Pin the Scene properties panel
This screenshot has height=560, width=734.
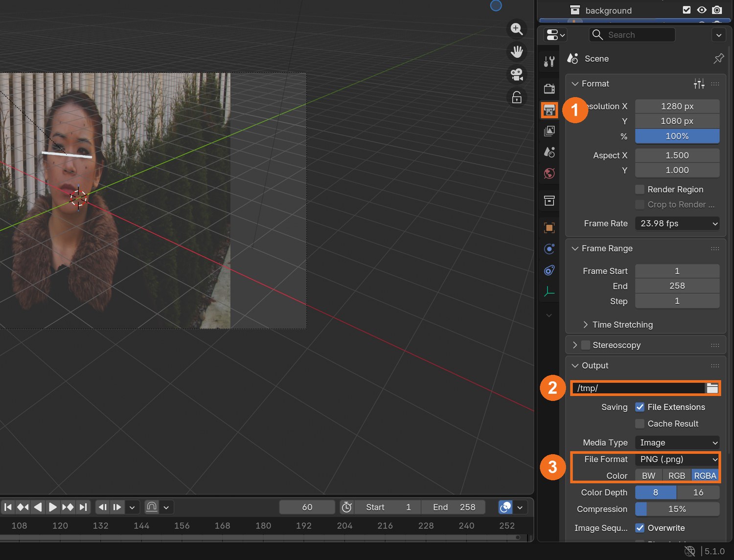[718, 59]
